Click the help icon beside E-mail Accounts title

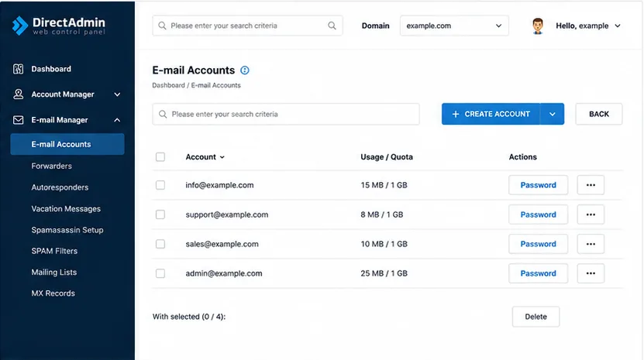[x=245, y=70]
